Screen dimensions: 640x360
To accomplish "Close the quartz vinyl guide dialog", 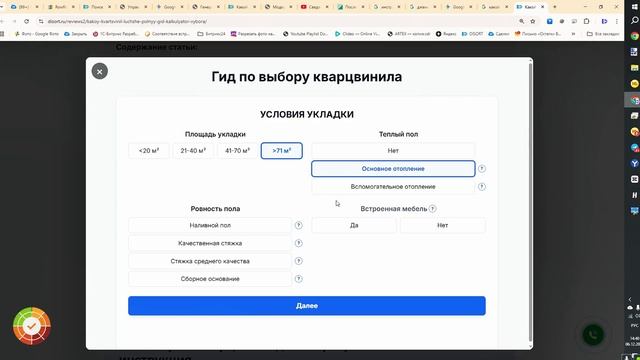I will tap(100, 71).
